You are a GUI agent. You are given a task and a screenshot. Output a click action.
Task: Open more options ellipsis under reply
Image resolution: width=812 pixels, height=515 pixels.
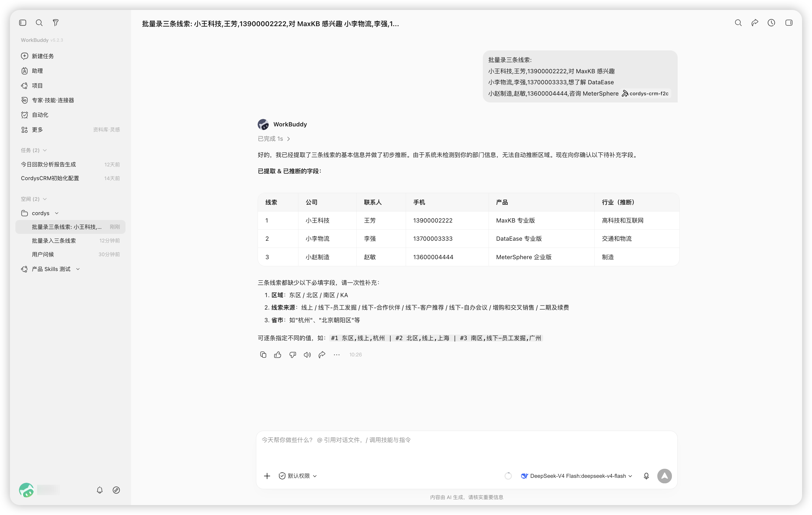pyautogui.click(x=337, y=354)
